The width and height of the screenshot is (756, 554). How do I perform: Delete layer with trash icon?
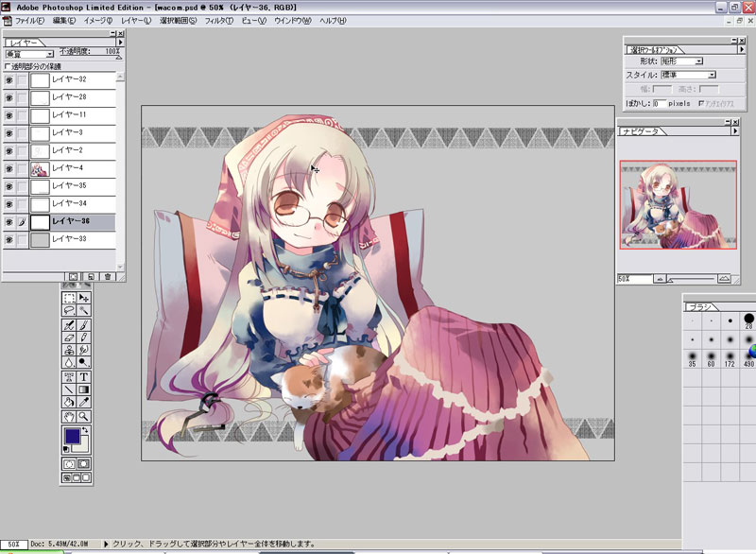108,277
